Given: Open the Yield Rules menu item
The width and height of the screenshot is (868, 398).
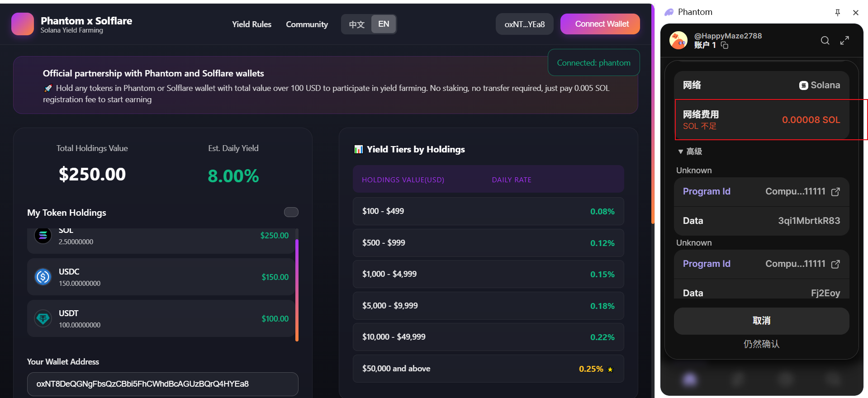Looking at the screenshot, I should click(x=251, y=24).
